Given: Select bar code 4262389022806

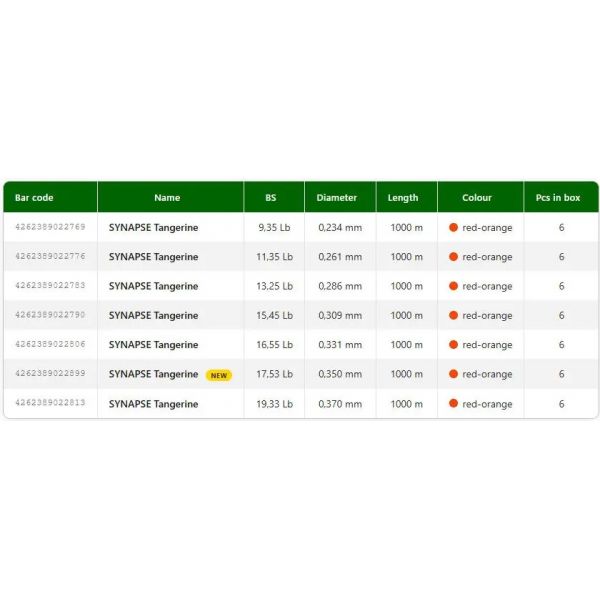Looking at the screenshot, I should click(x=50, y=344).
